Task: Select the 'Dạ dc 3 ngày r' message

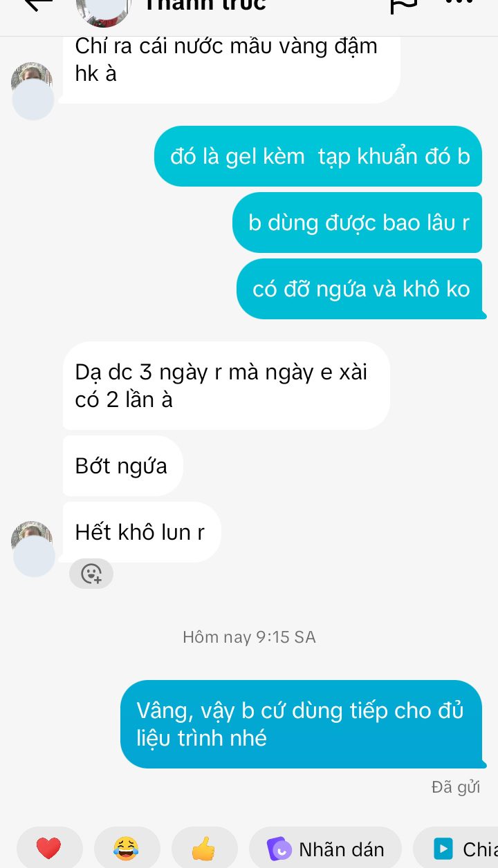Action: pyautogui.click(x=226, y=386)
